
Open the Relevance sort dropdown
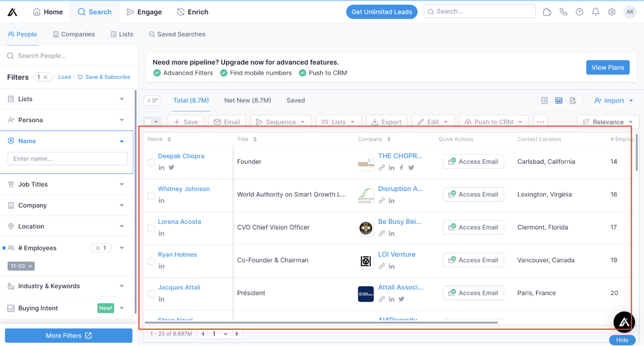click(x=607, y=122)
